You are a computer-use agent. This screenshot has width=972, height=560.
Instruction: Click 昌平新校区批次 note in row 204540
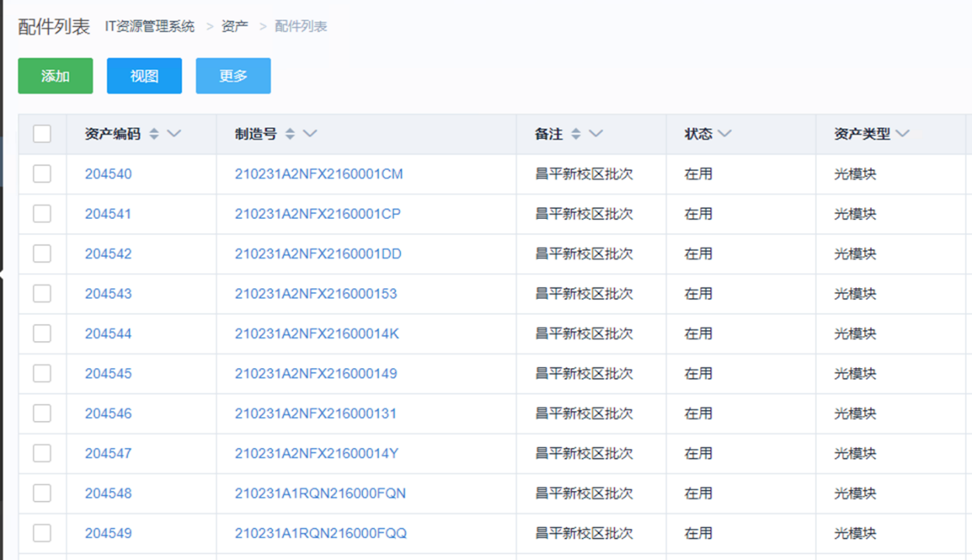(584, 174)
